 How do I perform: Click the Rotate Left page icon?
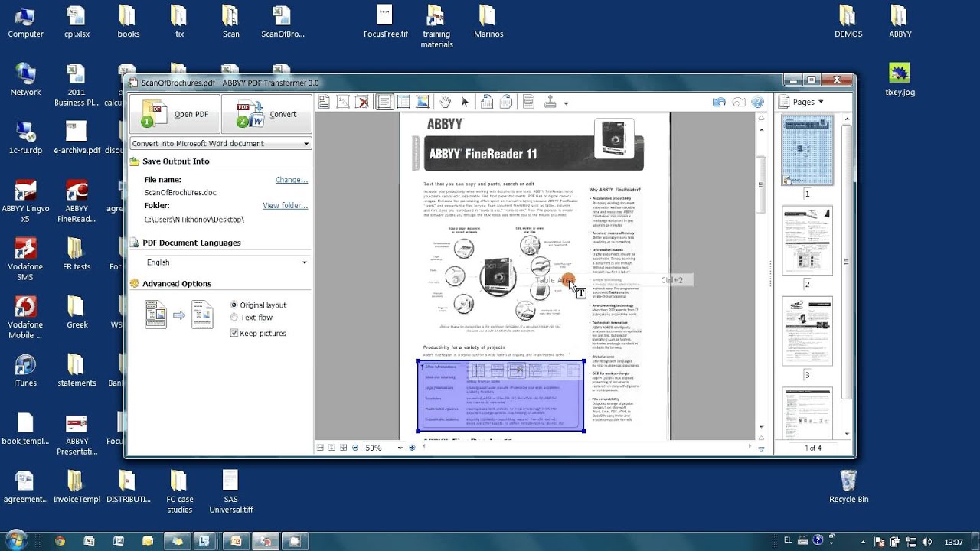point(486,102)
